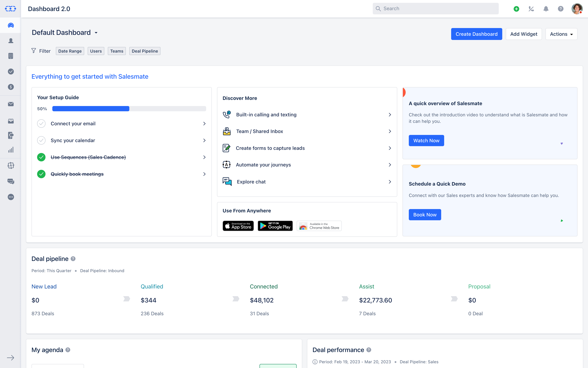
Task: Open the New Lead pipeline stage
Action: (44, 287)
